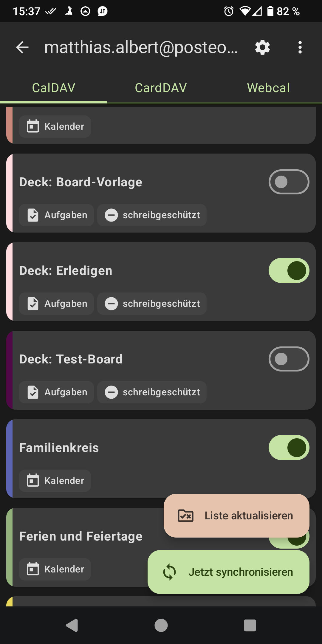The height and width of the screenshot is (644, 322).
Task: Tap the Kalender icon under Familienkreis
Action: coord(33,481)
